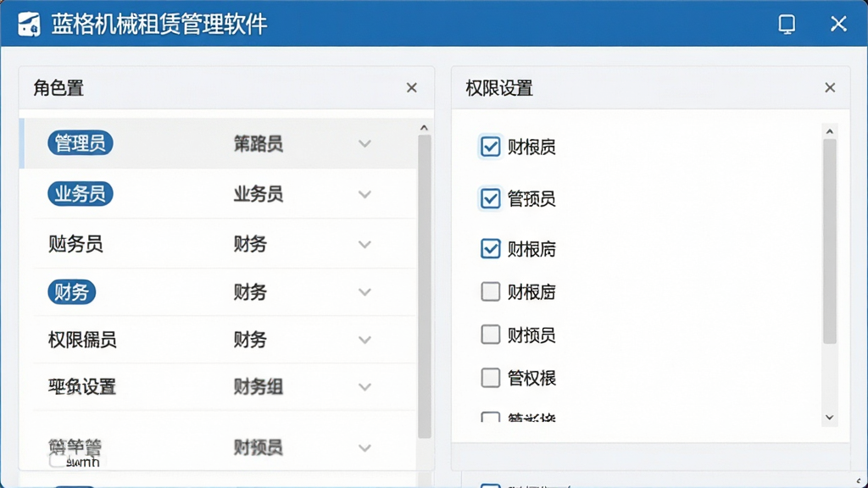This screenshot has width=868, height=488.
Task: Expand the 管理员 row chevron
Action: click(364, 144)
